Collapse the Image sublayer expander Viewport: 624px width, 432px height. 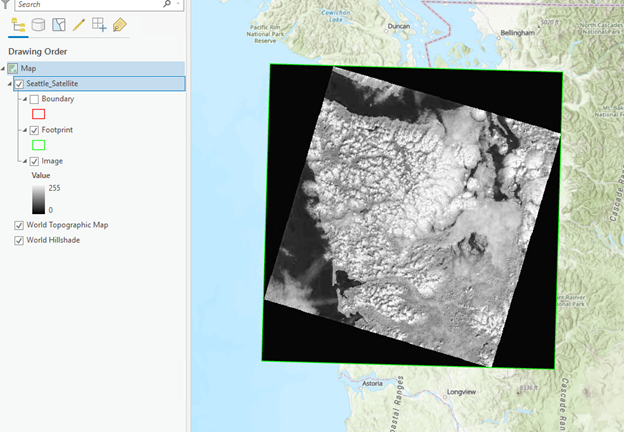[x=25, y=161]
